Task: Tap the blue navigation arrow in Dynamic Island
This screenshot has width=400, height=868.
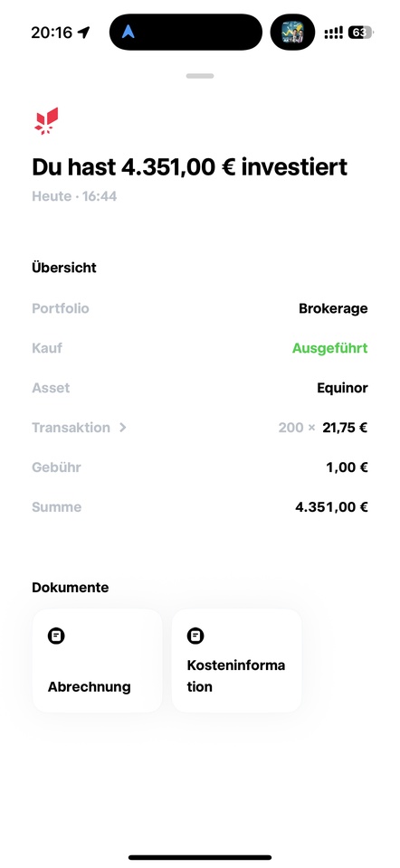Action: point(128,33)
